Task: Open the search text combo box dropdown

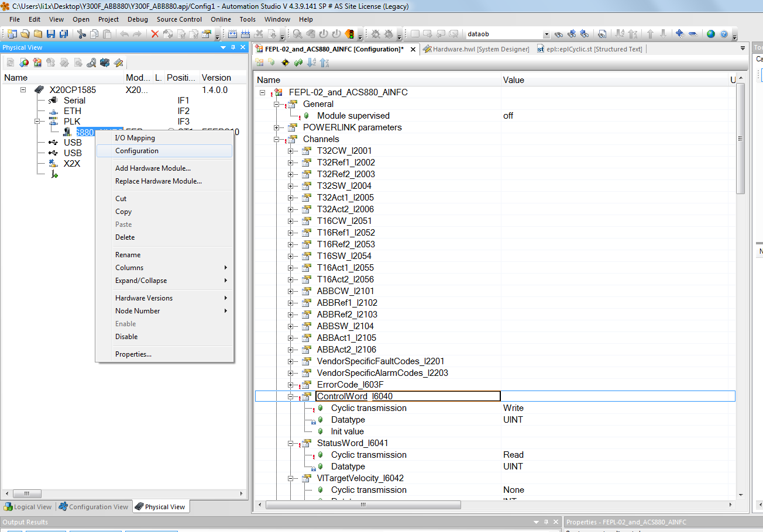Action: [x=547, y=34]
